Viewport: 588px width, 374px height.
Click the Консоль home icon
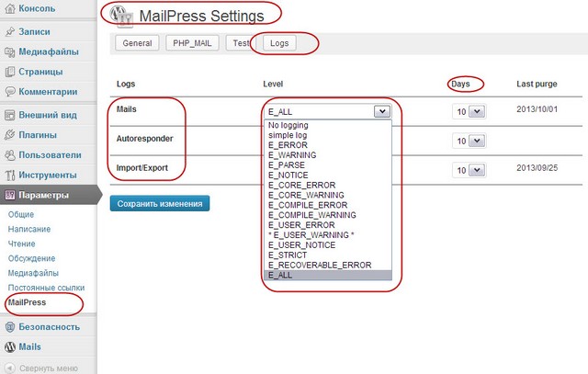tap(10, 8)
